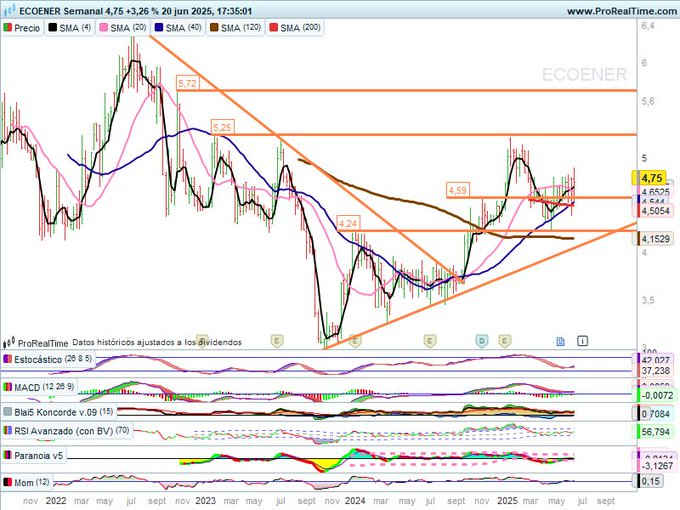Click the Blai5 Koncorde indicator icon

[x=7, y=412]
